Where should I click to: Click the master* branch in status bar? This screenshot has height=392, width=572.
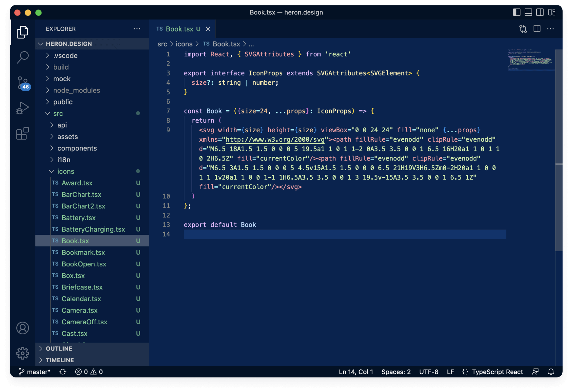click(x=34, y=372)
